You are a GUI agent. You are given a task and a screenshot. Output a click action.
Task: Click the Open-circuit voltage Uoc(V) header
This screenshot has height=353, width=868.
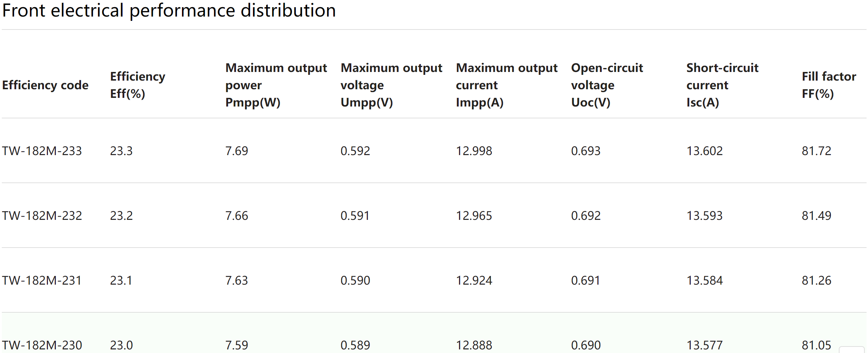coord(607,85)
